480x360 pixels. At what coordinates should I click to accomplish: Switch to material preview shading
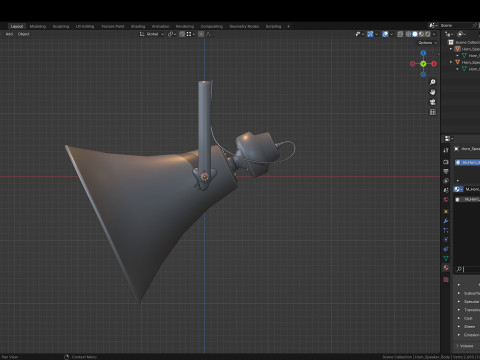click(421, 34)
